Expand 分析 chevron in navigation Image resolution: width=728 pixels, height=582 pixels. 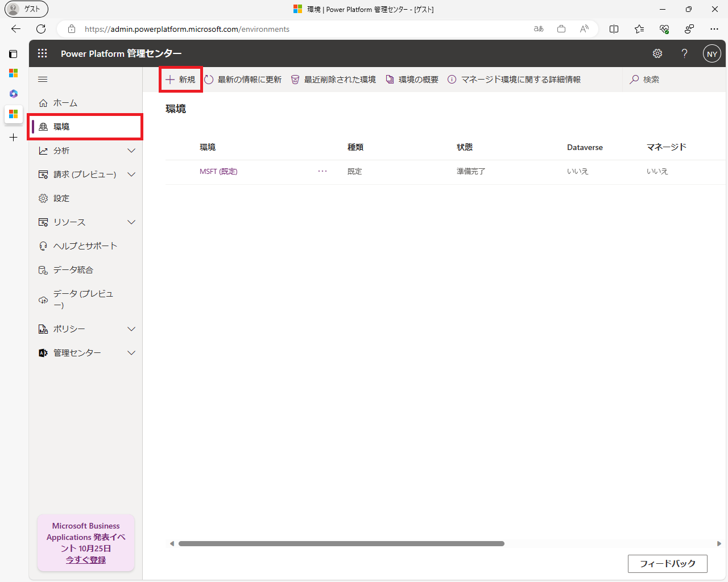pos(131,151)
